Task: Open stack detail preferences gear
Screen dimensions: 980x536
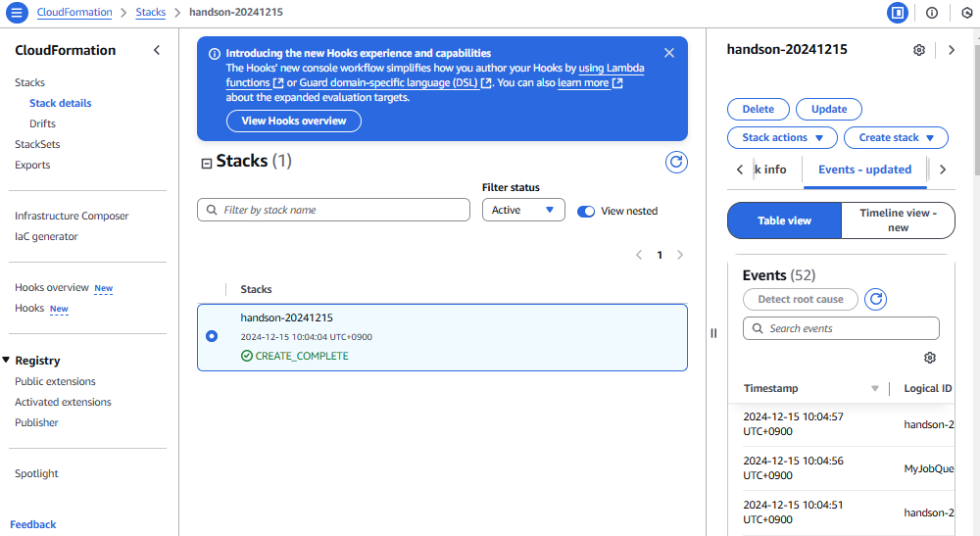Action: [919, 50]
